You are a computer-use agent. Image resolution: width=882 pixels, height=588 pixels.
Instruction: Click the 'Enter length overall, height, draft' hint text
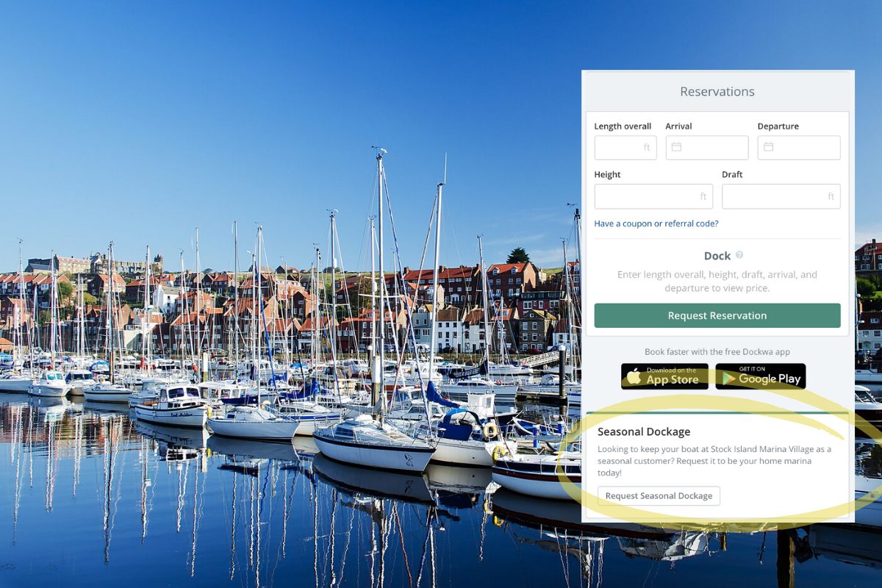717,282
